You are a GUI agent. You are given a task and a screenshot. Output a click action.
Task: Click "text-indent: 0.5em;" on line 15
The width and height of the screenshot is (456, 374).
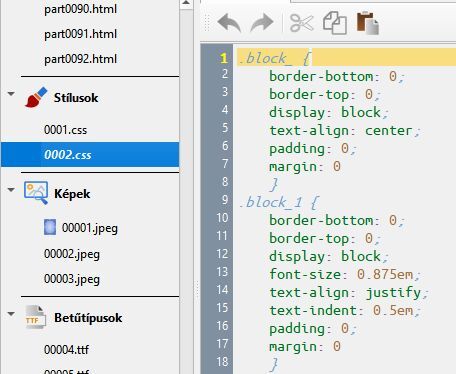tap(345, 311)
